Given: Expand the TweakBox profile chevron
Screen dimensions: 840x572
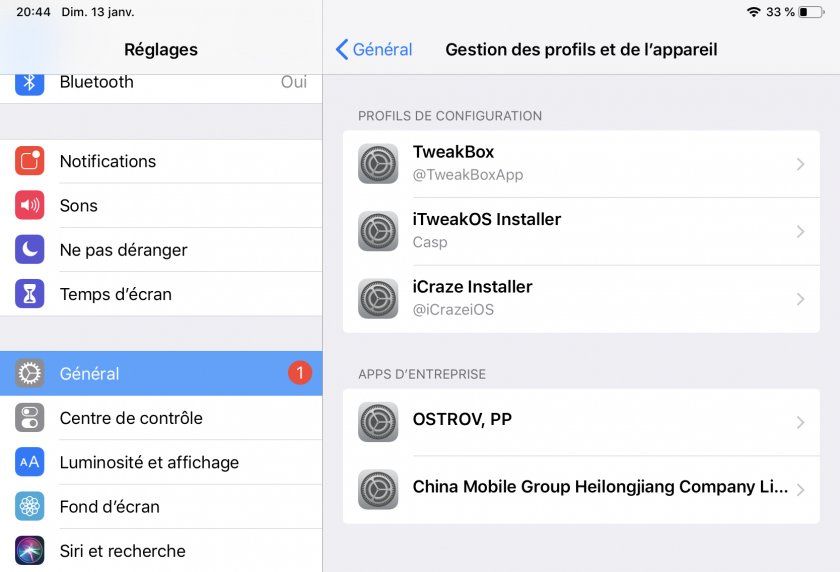Looking at the screenshot, I should click(800, 164).
